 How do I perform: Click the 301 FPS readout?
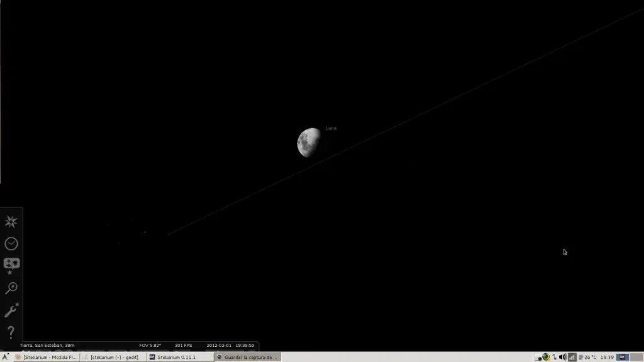(183, 345)
